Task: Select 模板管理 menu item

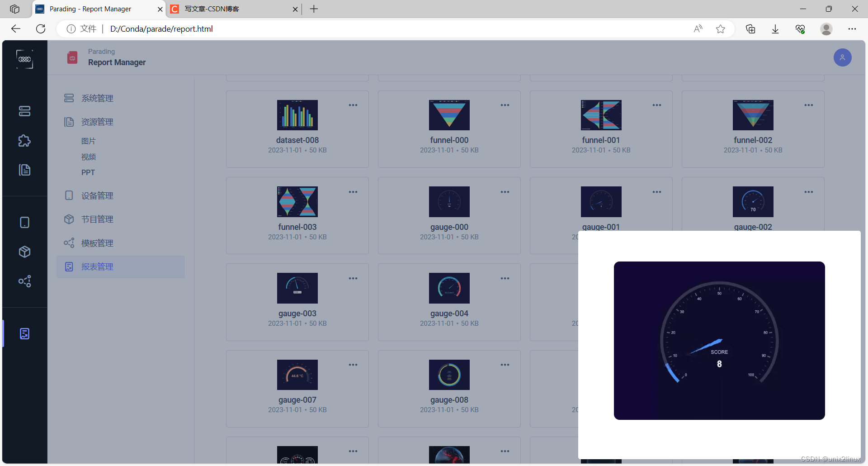Action: point(121,243)
